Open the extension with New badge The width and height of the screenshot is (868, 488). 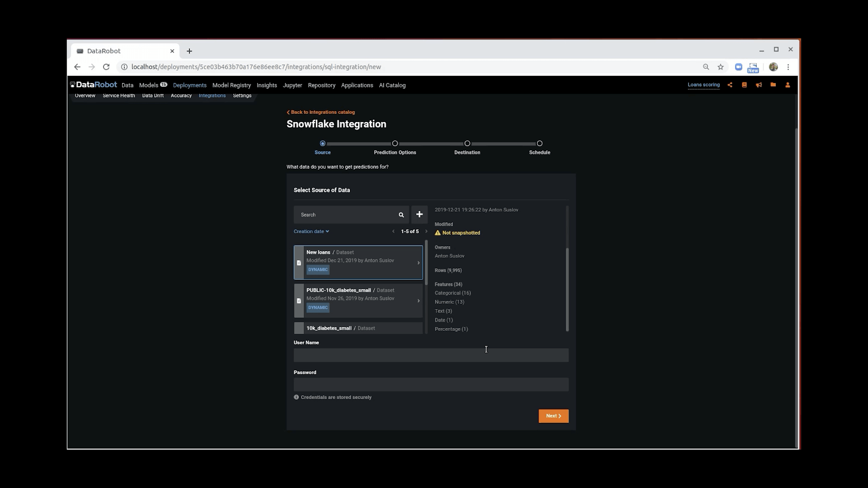(753, 67)
